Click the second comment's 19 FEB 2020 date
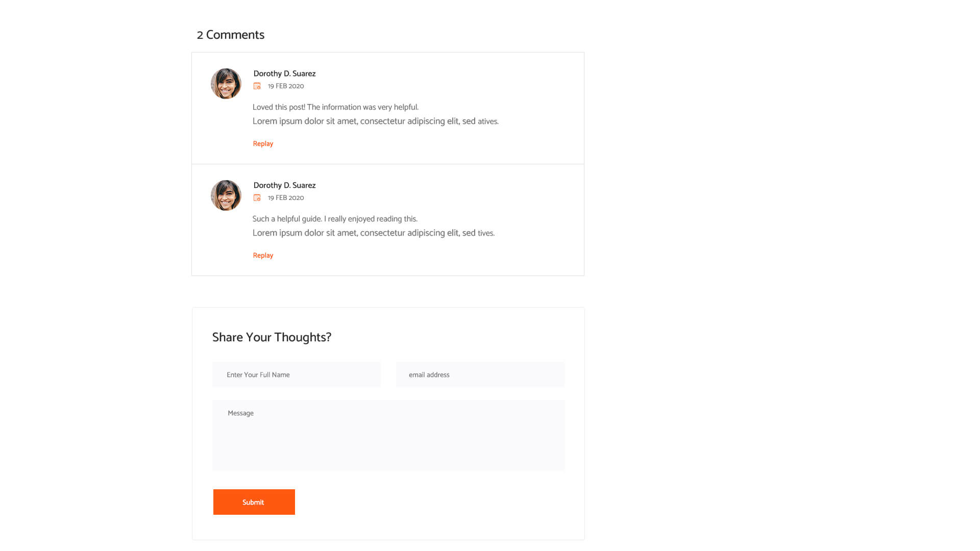Screen dimensions: 980x551 tap(286, 198)
